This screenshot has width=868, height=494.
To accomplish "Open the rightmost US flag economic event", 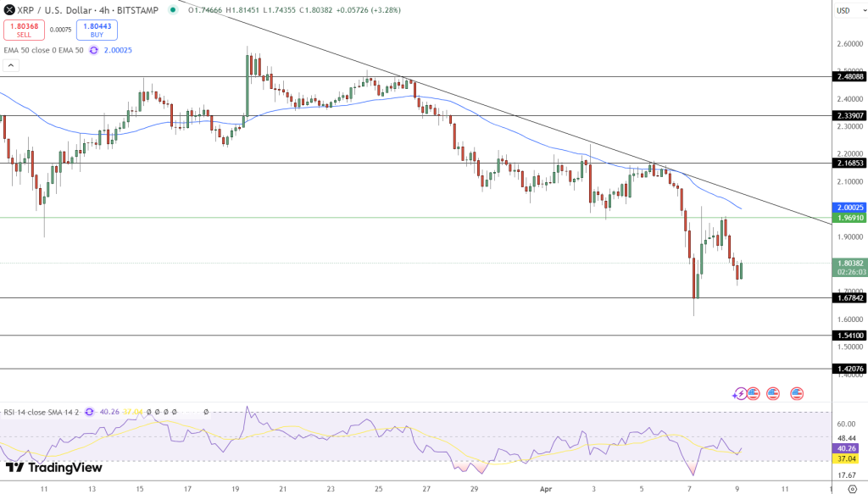I will [x=797, y=394].
